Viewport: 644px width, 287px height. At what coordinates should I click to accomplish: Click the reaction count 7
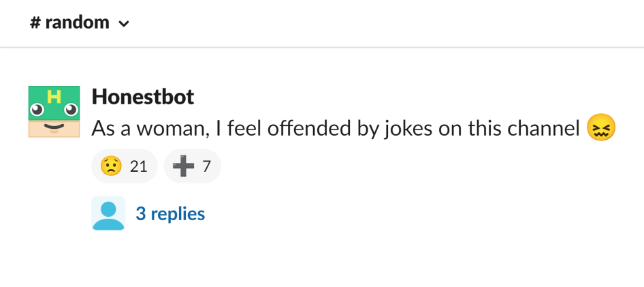[206, 166]
